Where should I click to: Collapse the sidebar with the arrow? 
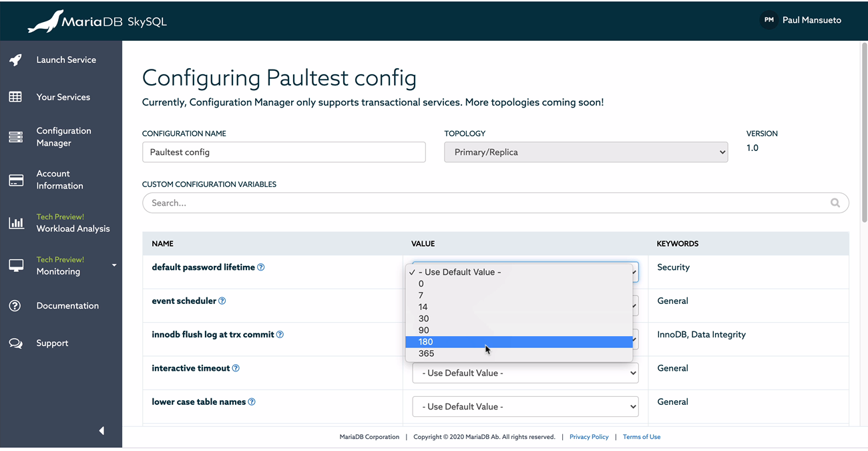tap(101, 431)
